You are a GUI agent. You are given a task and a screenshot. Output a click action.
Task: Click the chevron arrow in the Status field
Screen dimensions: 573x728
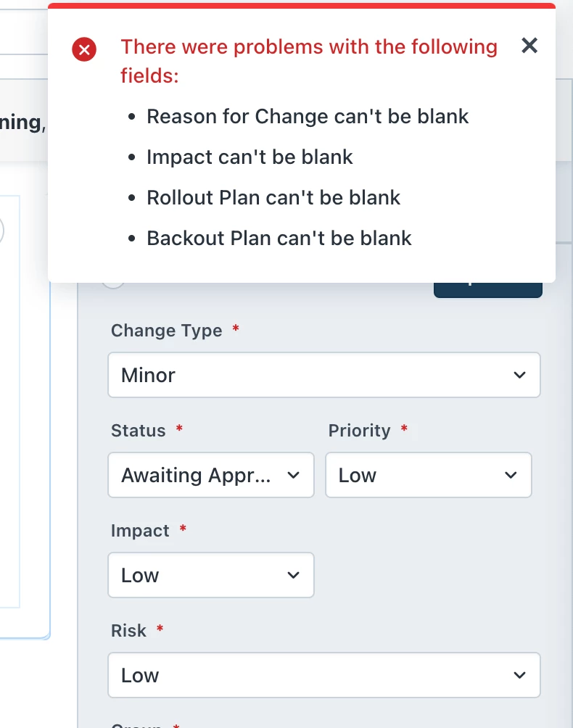coord(293,475)
